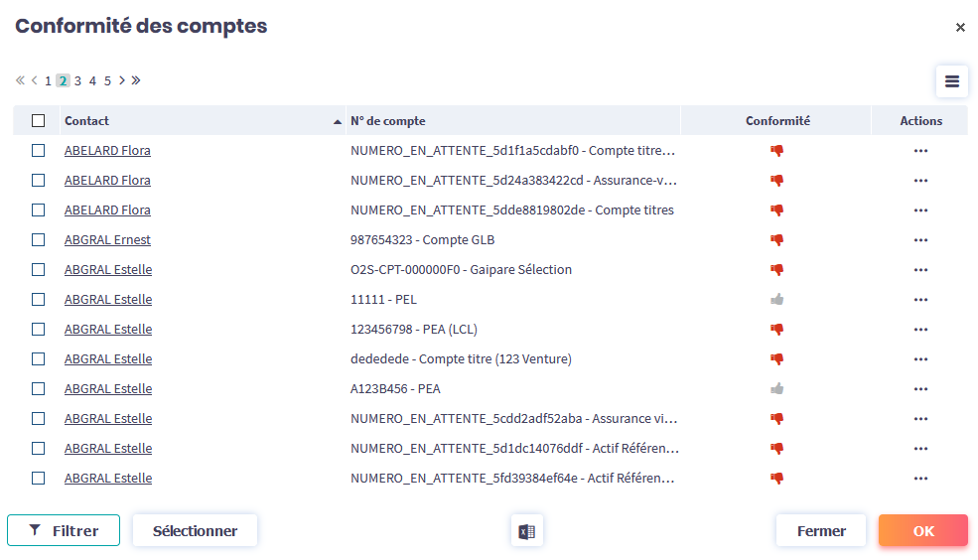The width and height of the screenshot is (978, 560).
Task: Click grey thumbs-up icon for A123B456 - PEA
Action: 777,389
